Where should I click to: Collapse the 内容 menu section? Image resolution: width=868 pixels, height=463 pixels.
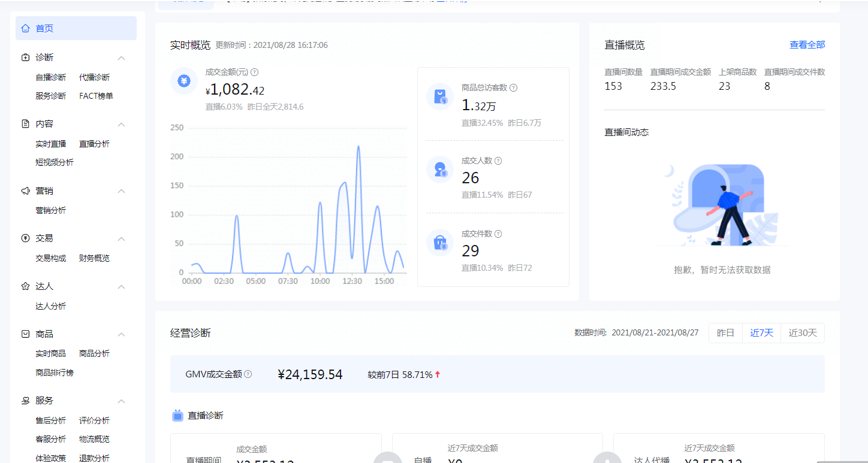coord(121,125)
